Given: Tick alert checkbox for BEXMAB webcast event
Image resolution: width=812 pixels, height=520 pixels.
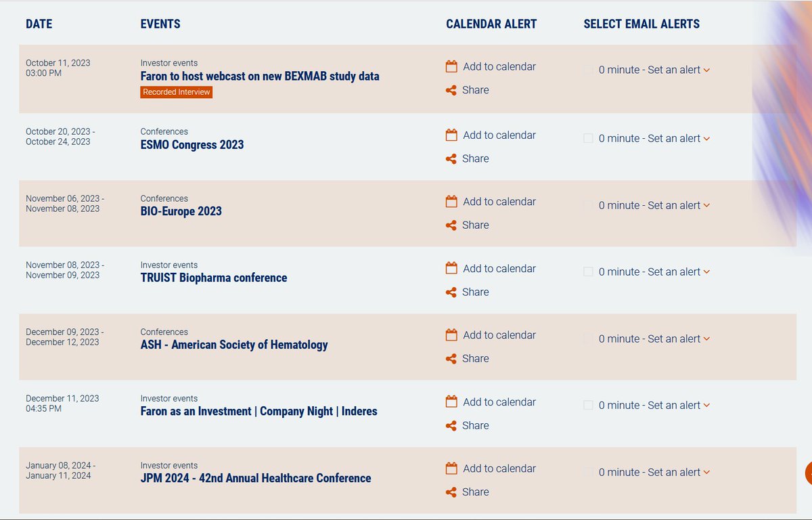Looking at the screenshot, I should click(588, 70).
